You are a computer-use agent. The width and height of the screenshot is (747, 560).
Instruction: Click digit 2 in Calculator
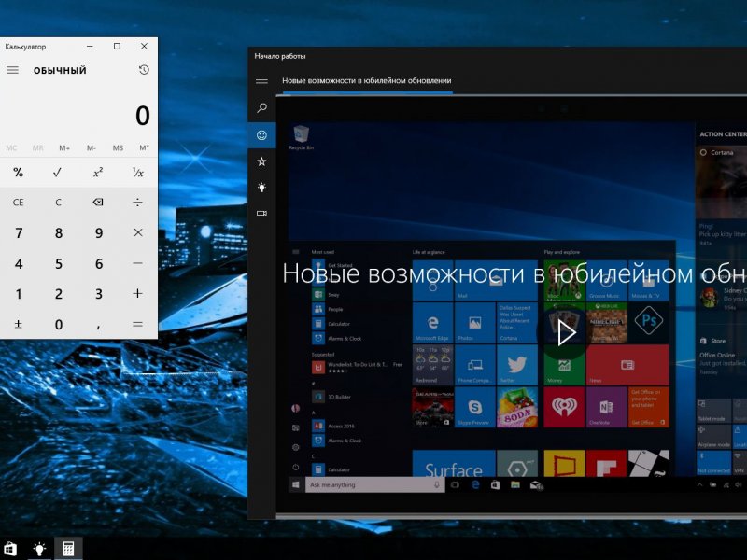coord(59,294)
